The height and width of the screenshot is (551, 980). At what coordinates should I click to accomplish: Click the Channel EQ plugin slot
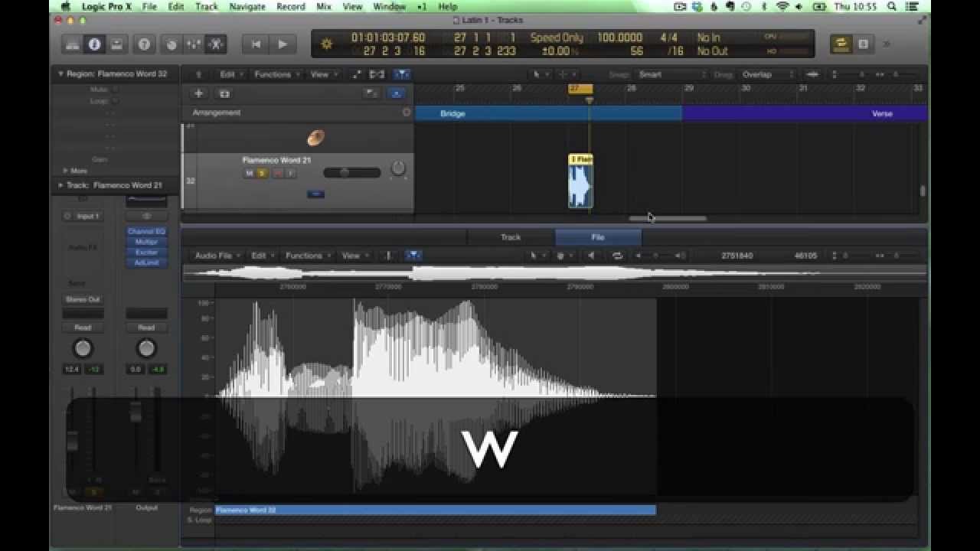pos(146,231)
